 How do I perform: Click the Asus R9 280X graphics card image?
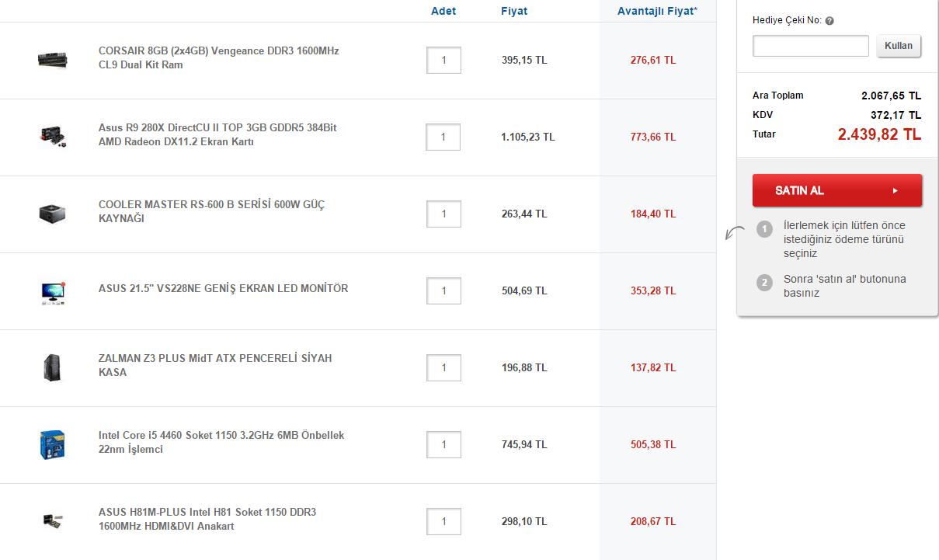(x=53, y=136)
